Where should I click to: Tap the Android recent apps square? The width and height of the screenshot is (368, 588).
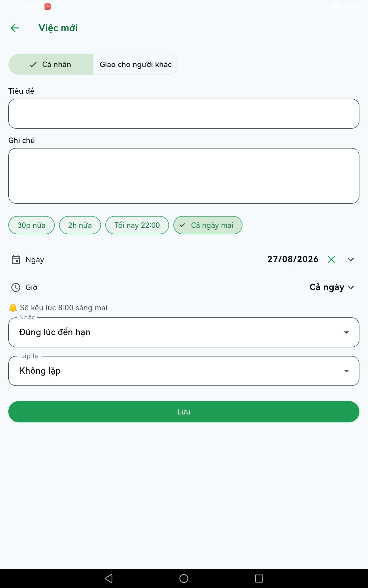259,578
